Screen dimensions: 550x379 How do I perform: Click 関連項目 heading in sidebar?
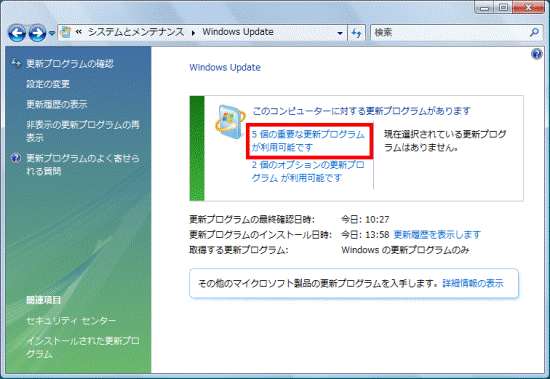[x=43, y=300]
